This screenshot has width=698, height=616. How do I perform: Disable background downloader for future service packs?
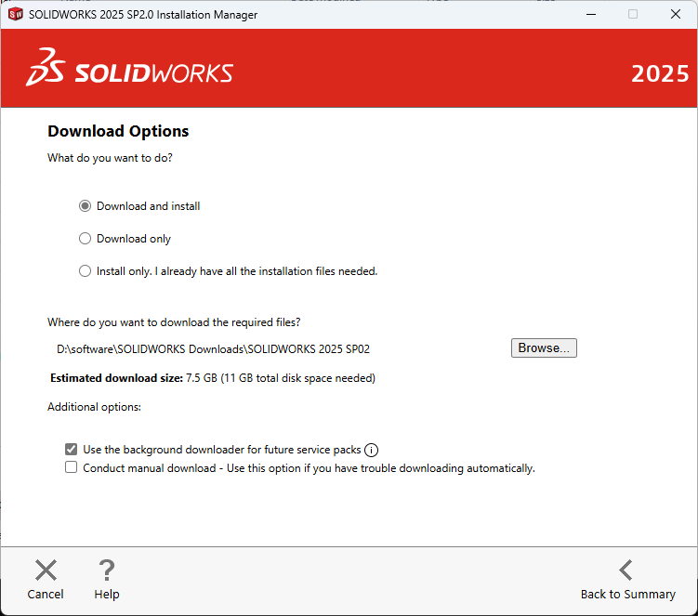coord(72,450)
